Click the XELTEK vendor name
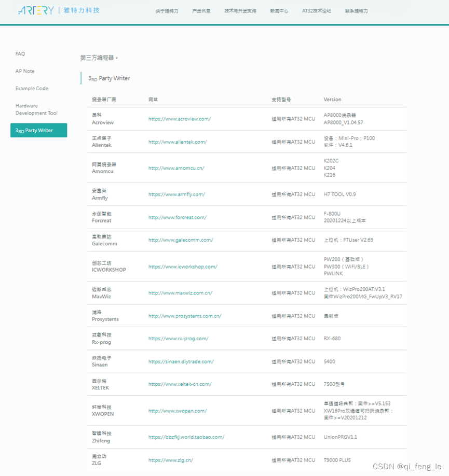 click(100, 388)
